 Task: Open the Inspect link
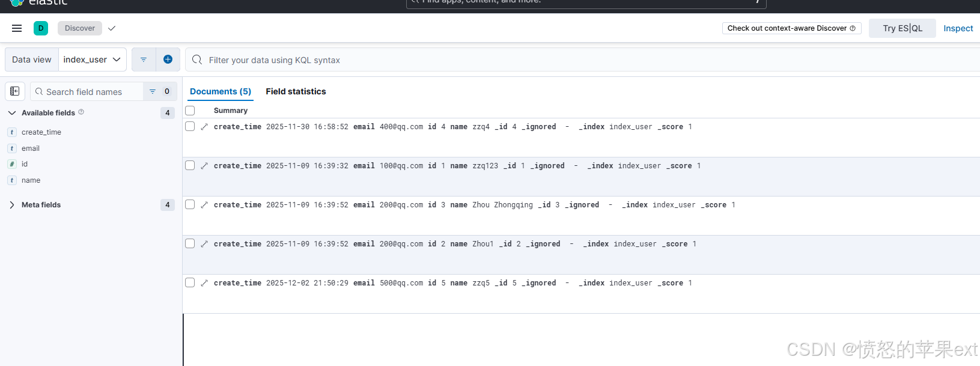coord(958,28)
